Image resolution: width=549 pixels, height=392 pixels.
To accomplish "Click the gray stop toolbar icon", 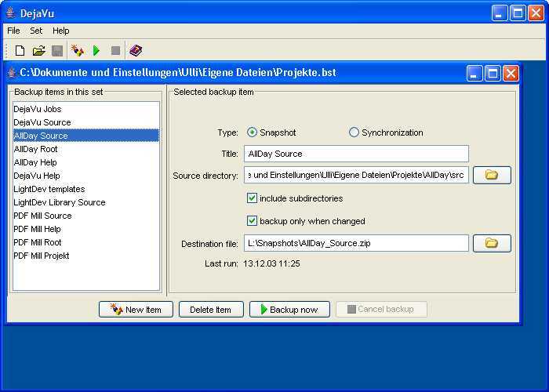I will [115, 51].
